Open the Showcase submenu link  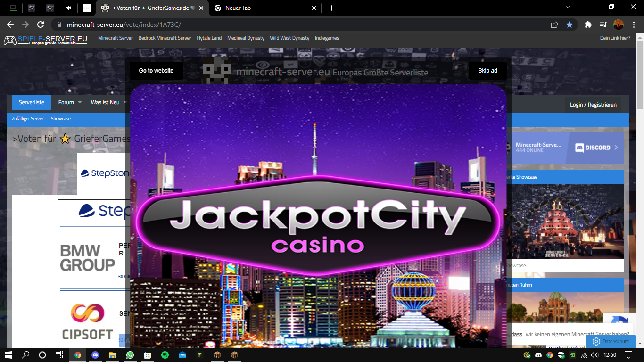(x=61, y=119)
